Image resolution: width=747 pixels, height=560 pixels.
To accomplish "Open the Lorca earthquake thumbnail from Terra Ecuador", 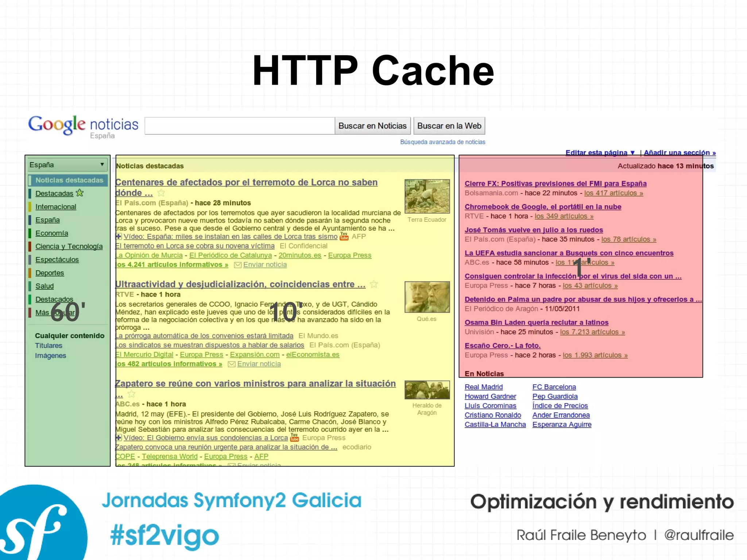I will coord(427,196).
